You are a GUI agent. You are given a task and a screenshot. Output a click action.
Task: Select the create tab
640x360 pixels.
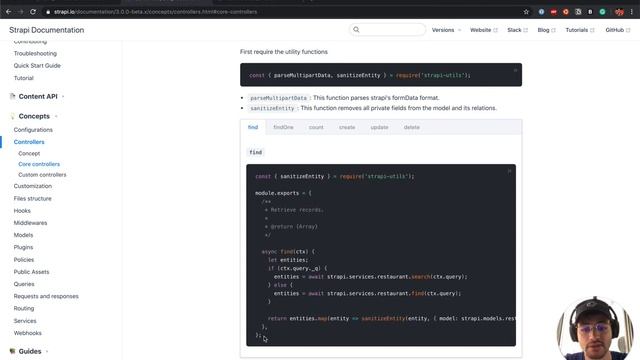pos(347,127)
